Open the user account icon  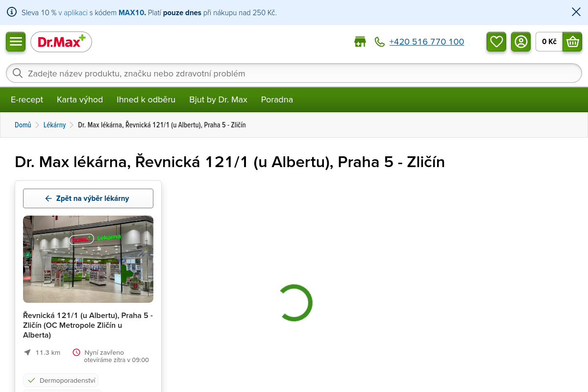(521, 42)
